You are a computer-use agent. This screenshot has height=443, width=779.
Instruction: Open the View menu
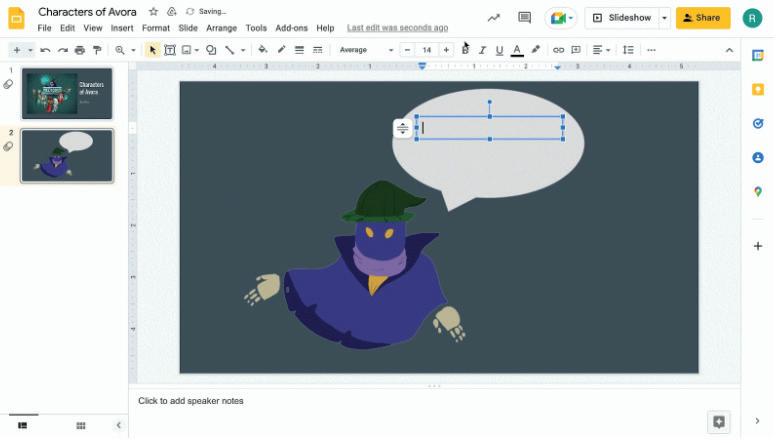92,28
